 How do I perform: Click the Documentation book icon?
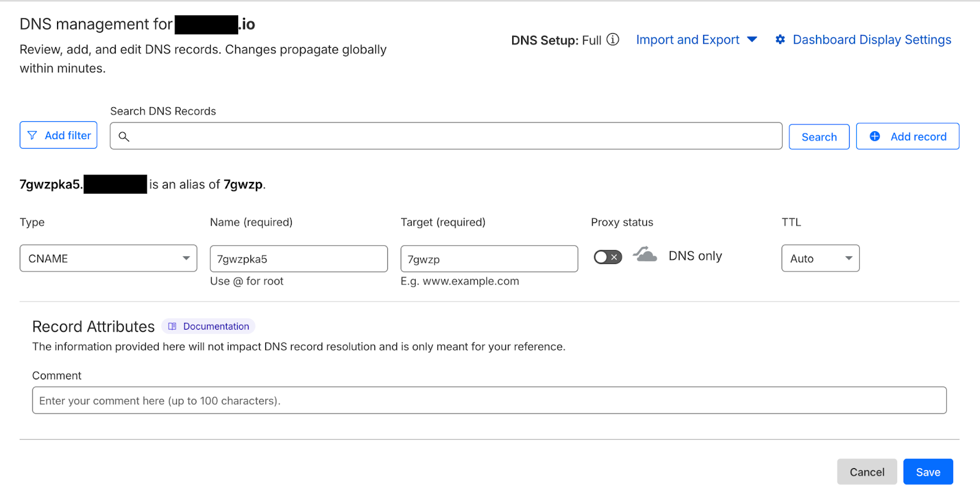click(172, 327)
